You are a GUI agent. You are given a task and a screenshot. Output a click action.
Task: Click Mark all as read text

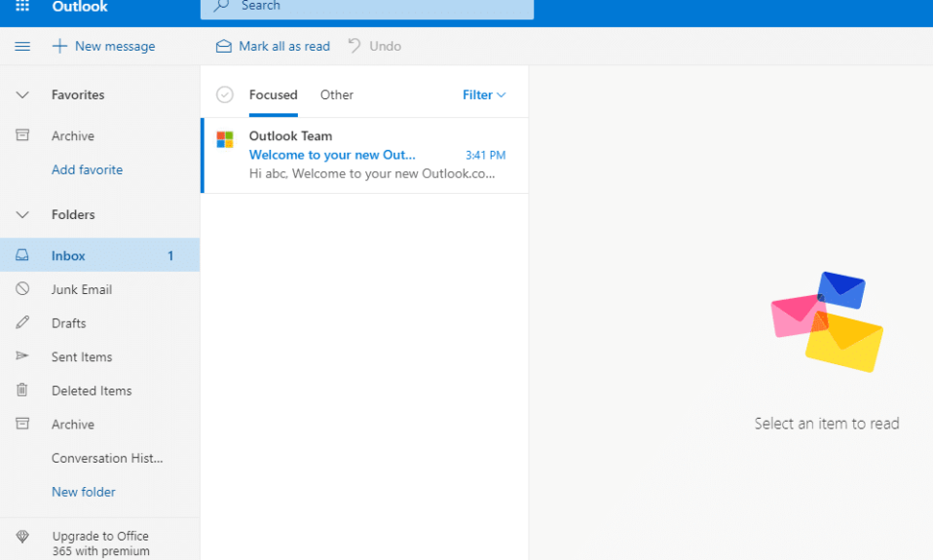284,46
